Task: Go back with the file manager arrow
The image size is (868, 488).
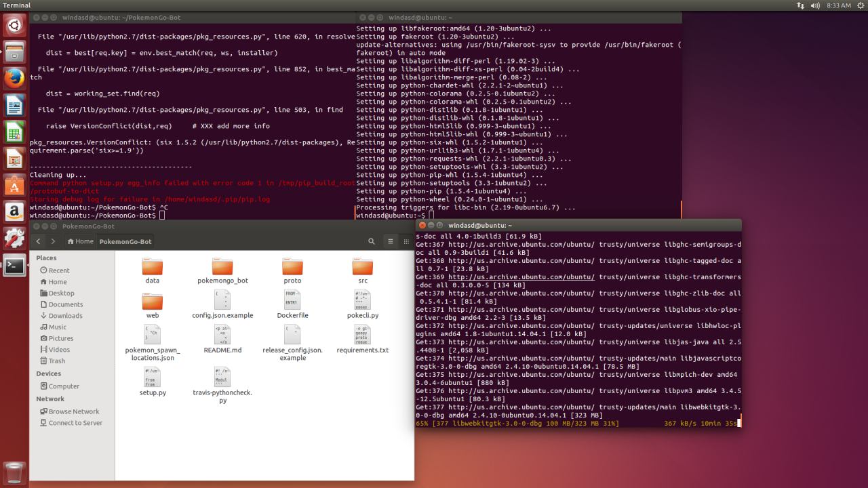Action: (x=39, y=241)
